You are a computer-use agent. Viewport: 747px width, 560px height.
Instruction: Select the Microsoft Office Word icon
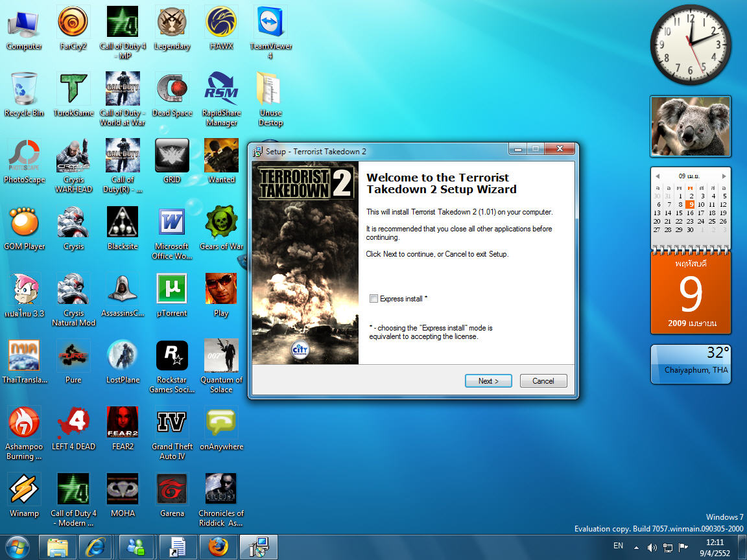coord(172,233)
